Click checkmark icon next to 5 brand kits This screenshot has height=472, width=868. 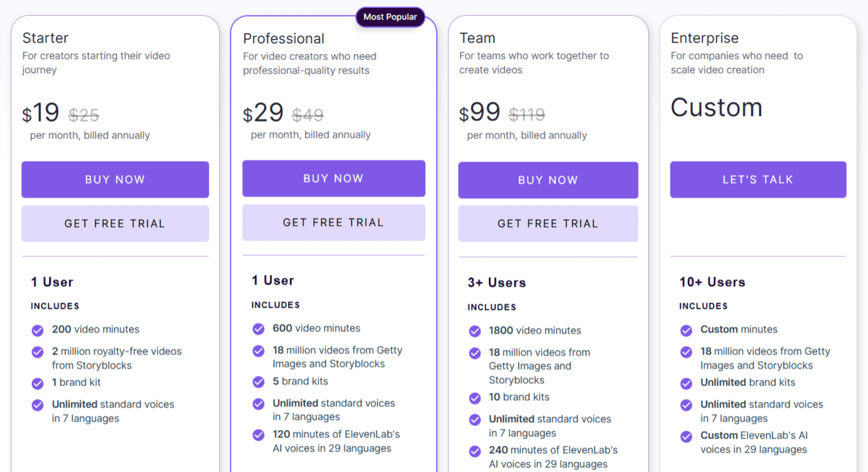258,382
